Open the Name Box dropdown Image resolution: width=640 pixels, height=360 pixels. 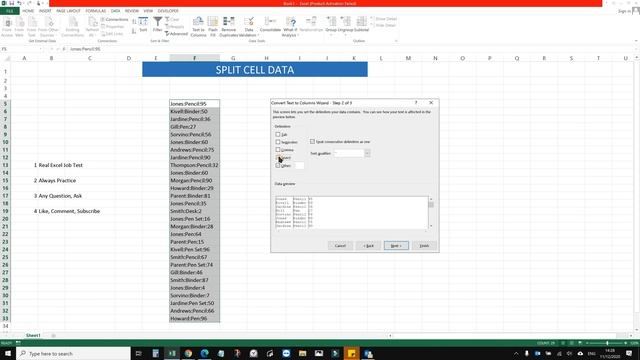click(41, 49)
